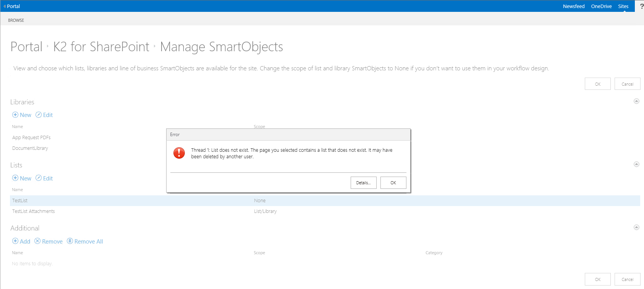Click the Portal breadcrumb link
Screen dimensions: 644x289
pos(26,47)
